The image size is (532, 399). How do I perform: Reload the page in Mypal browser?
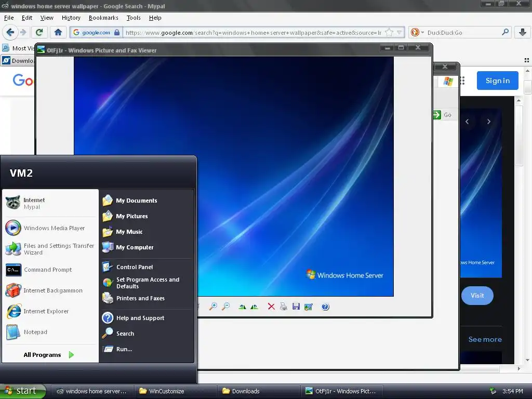(x=39, y=32)
